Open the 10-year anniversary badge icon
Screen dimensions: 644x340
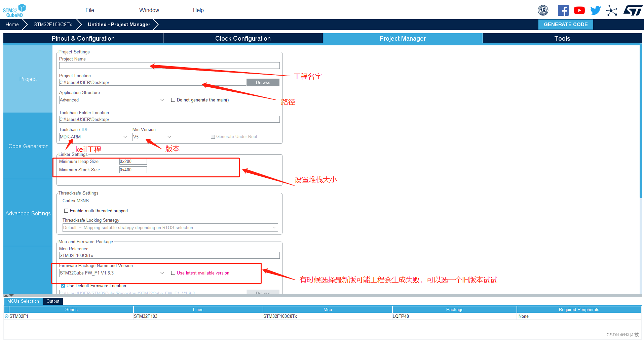543,10
